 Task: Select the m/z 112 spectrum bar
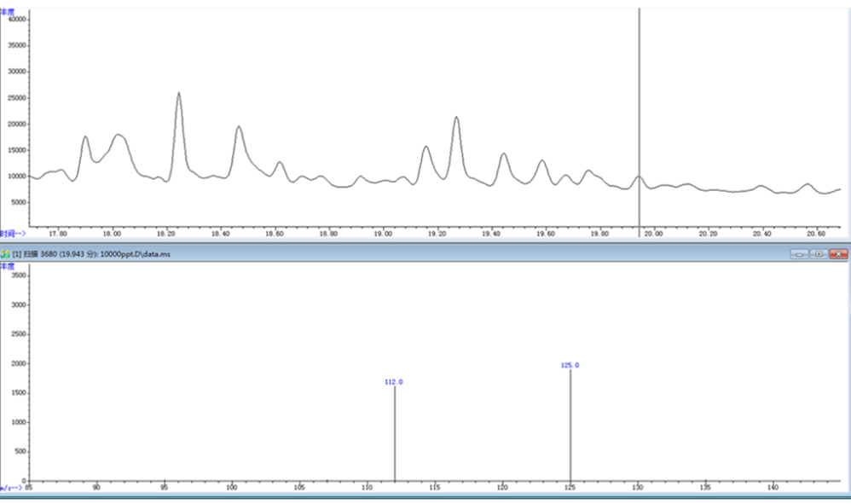(x=395, y=435)
